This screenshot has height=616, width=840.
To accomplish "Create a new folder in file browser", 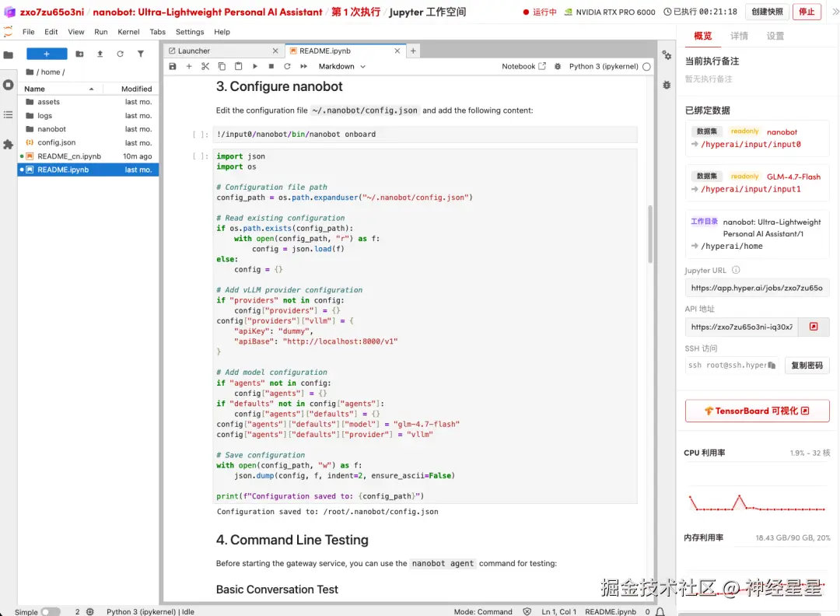I will [80, 54].
